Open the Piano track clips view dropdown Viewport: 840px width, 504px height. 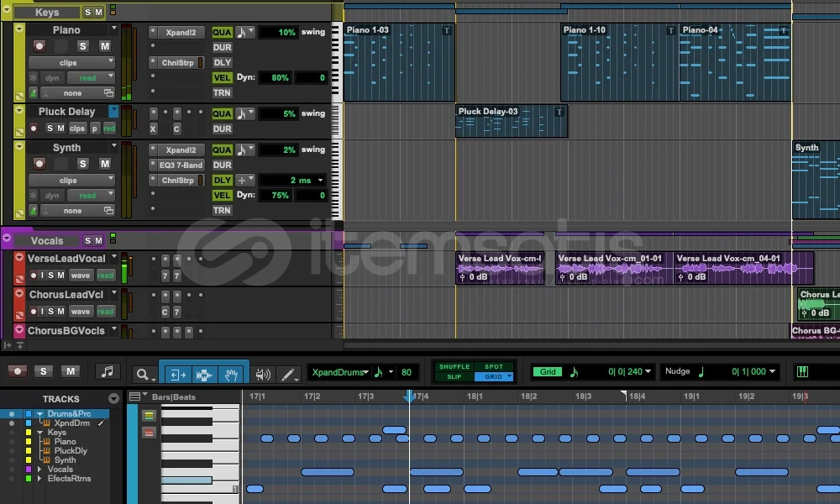tap(71, 63)
